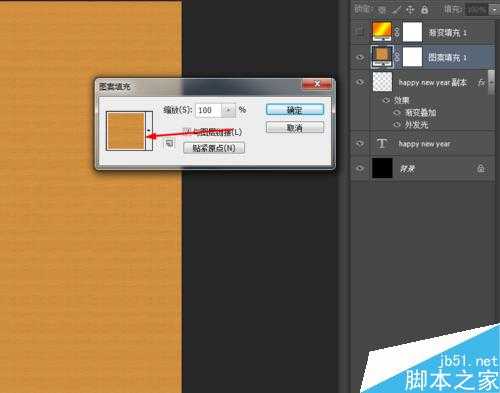This screenshot has width=500, height=393.
Task: Click the black 背景 layer thumbnail
Action: (x=382, y=168)
